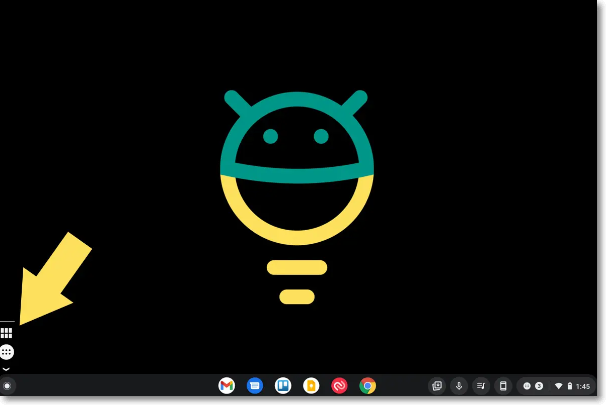Screen dimensions: 606x405
Task: Activate the dictation microphone tray icon
Action: coord(459,386)
